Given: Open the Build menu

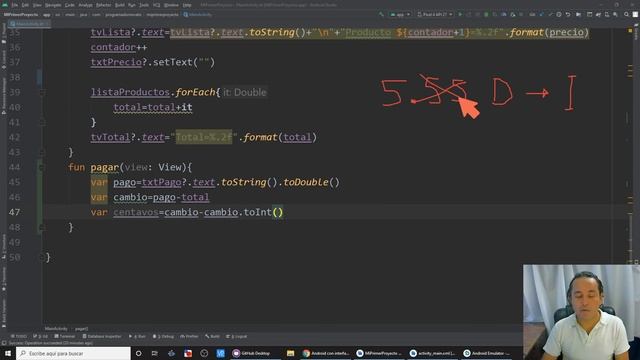Looking at the screenshot, I should click(120, 5).
